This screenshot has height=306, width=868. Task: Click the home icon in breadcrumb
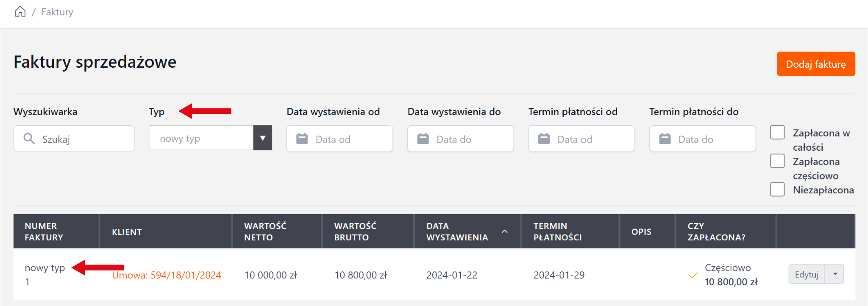coord(20,12)
